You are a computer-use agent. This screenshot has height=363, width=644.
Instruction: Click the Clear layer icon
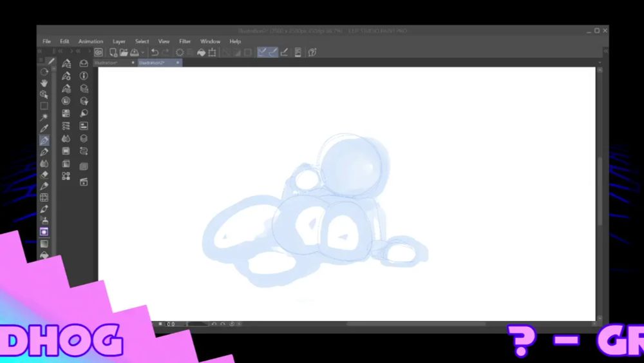point(180,52)
